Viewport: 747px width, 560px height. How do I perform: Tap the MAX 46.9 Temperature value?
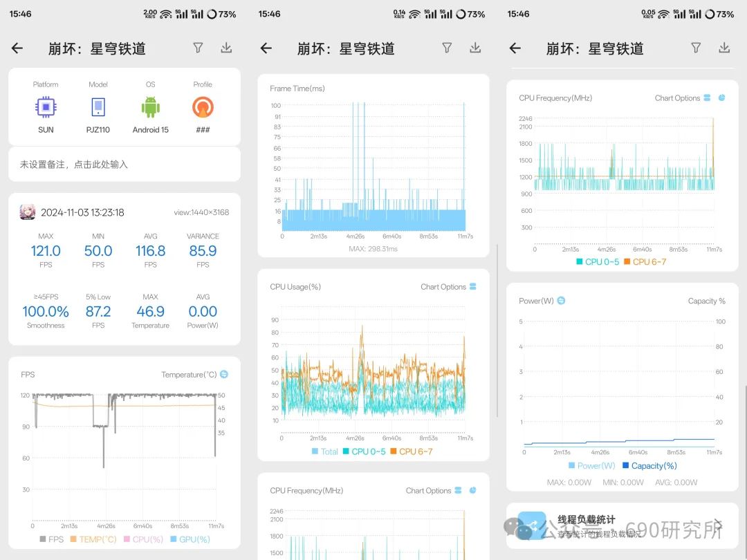[151, 311]
